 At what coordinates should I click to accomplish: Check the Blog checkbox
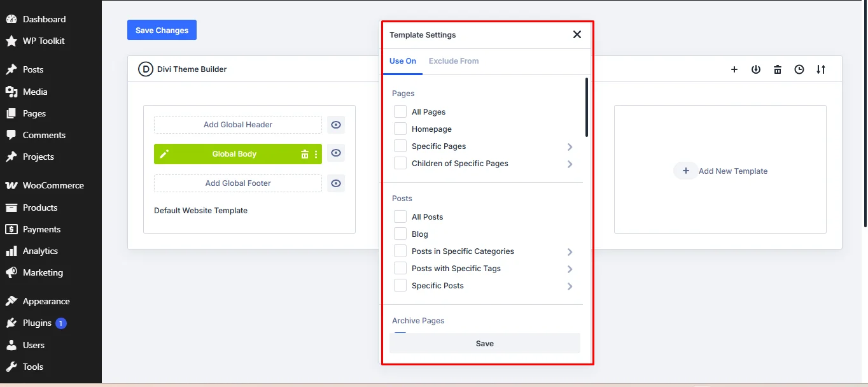tap(400, 234)
